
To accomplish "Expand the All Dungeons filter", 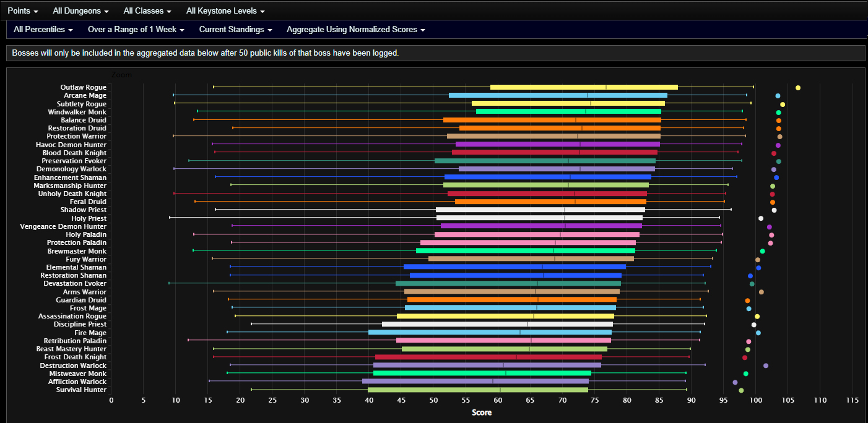I will click(80, 11).
